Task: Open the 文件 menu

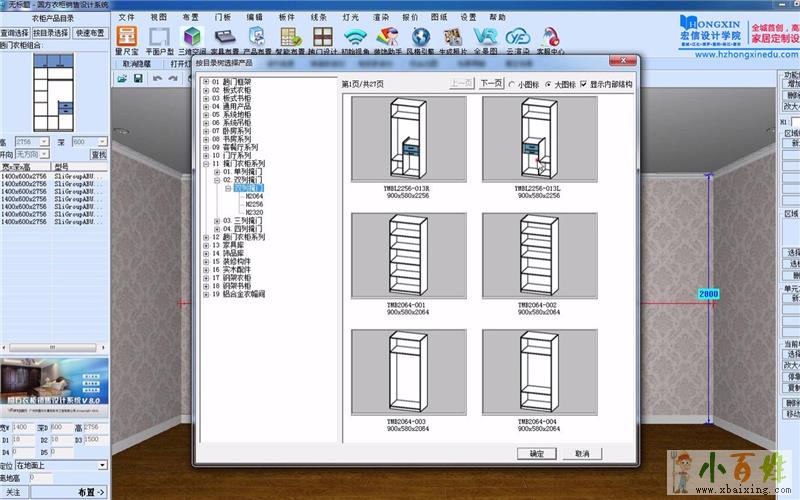Action: click(x=126, y=17)
